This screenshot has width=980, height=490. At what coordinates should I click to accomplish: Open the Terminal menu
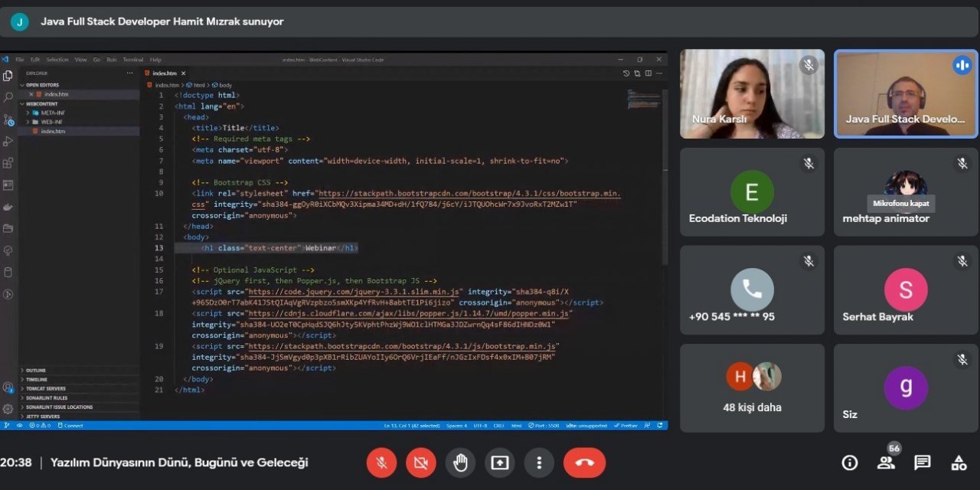tap(133, 60)
